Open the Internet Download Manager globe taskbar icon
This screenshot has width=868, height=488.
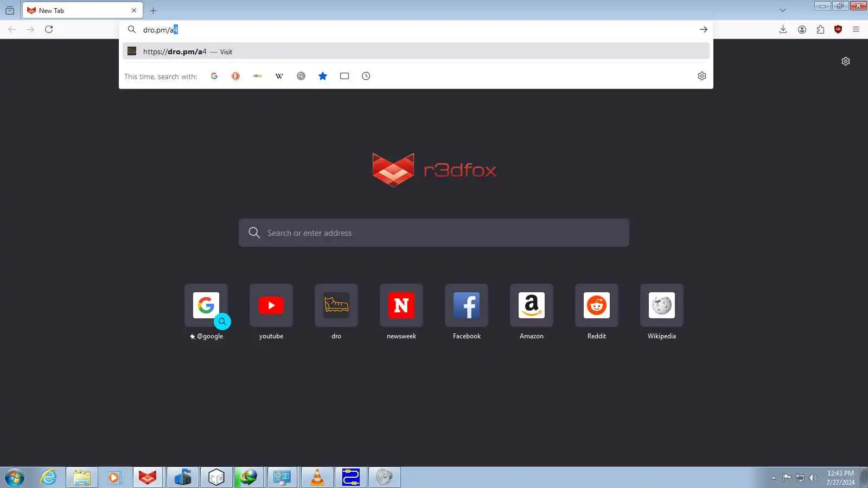(249, 478)
